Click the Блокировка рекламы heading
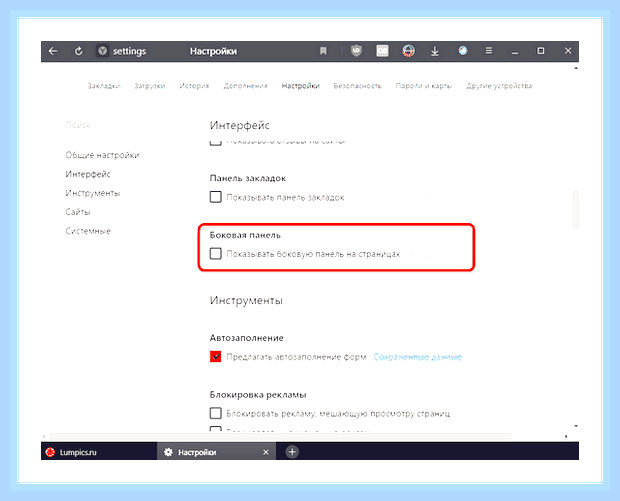 pyautogui.click(x=258, y=395)
